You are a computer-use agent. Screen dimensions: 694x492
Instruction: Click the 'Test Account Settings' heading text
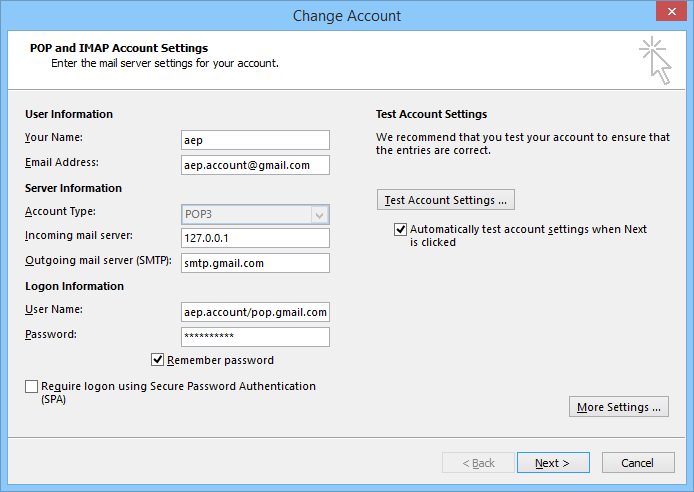(432, 114)
